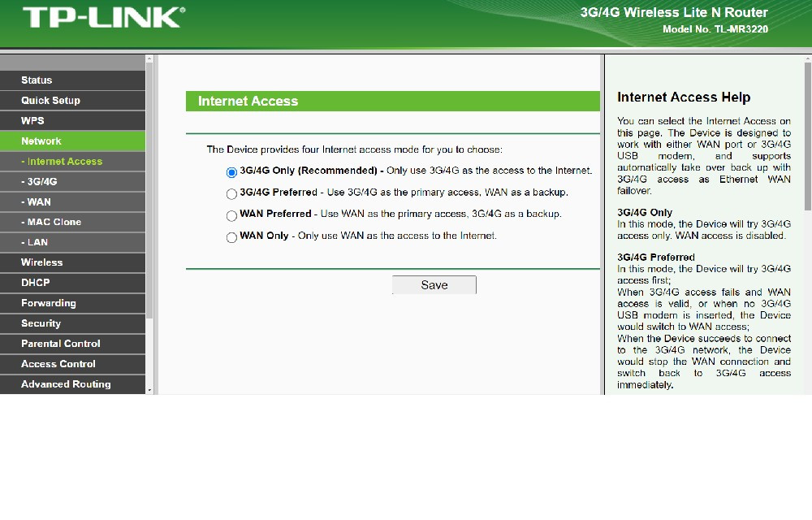Expand the Wireless menu section

click(41, 262)
